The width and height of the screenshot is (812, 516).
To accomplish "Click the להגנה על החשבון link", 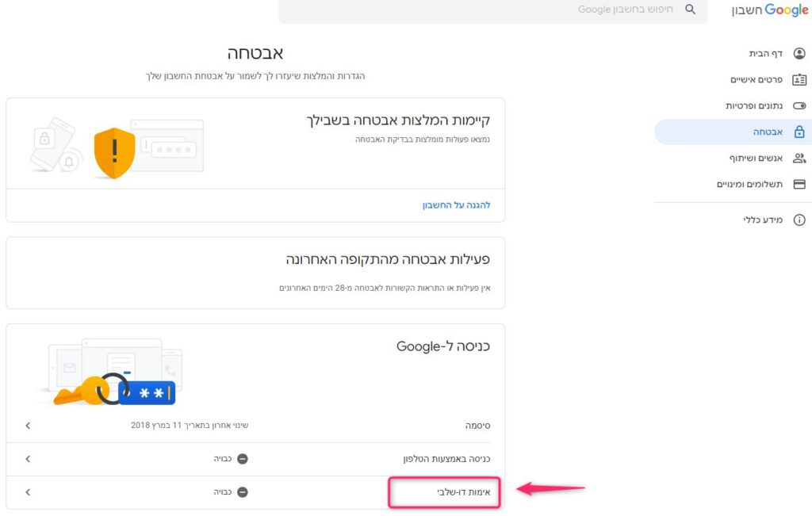I will pos(456,205).
